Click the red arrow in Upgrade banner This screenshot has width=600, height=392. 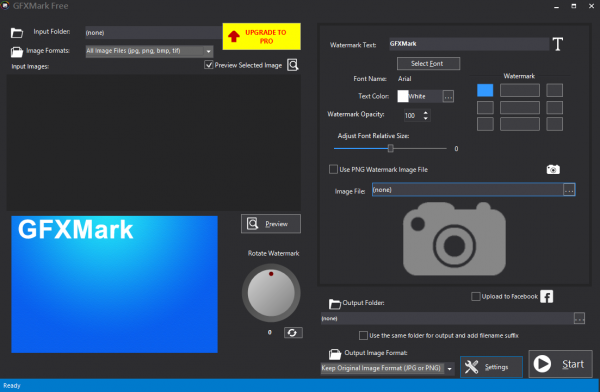[234, 36]
